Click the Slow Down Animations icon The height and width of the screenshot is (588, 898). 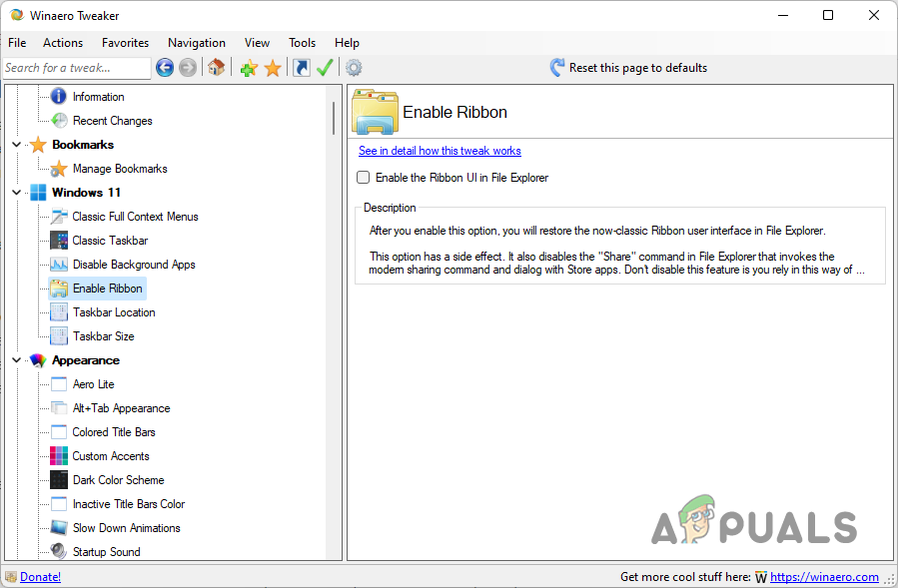pos(58,528)
